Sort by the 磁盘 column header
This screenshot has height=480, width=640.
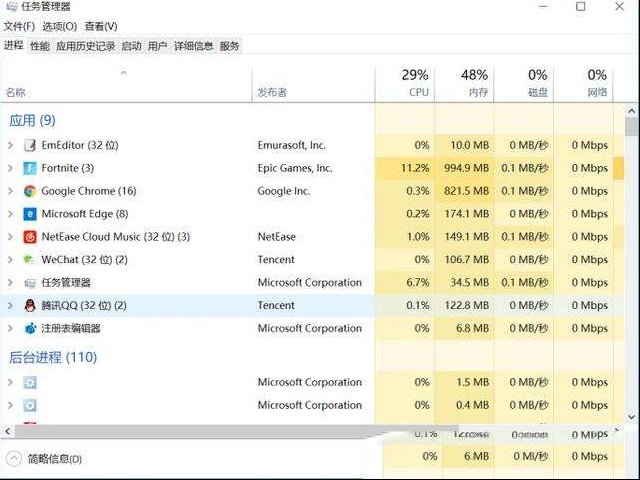point(524,84)
